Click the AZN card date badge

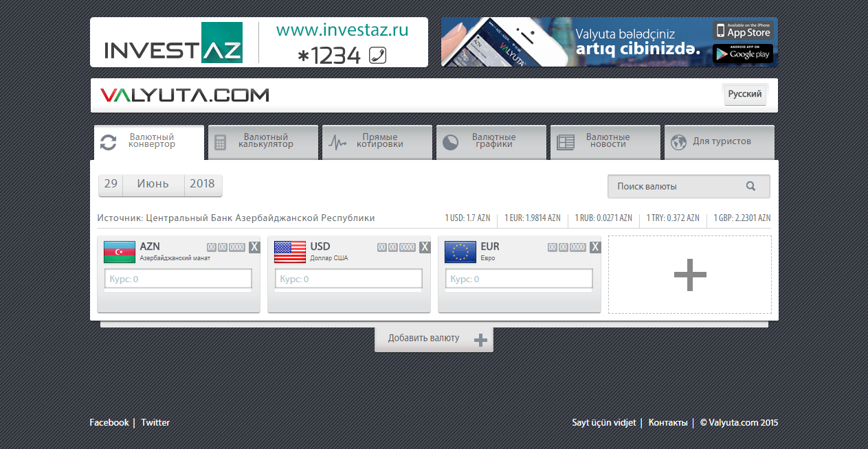[x=226, y=247]
